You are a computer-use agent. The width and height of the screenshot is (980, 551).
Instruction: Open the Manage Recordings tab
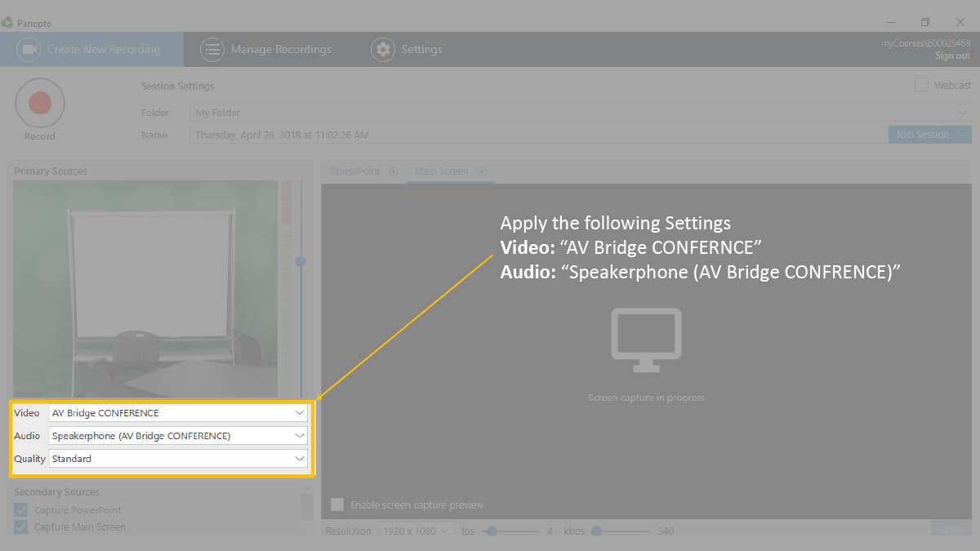tap(280, 49)
